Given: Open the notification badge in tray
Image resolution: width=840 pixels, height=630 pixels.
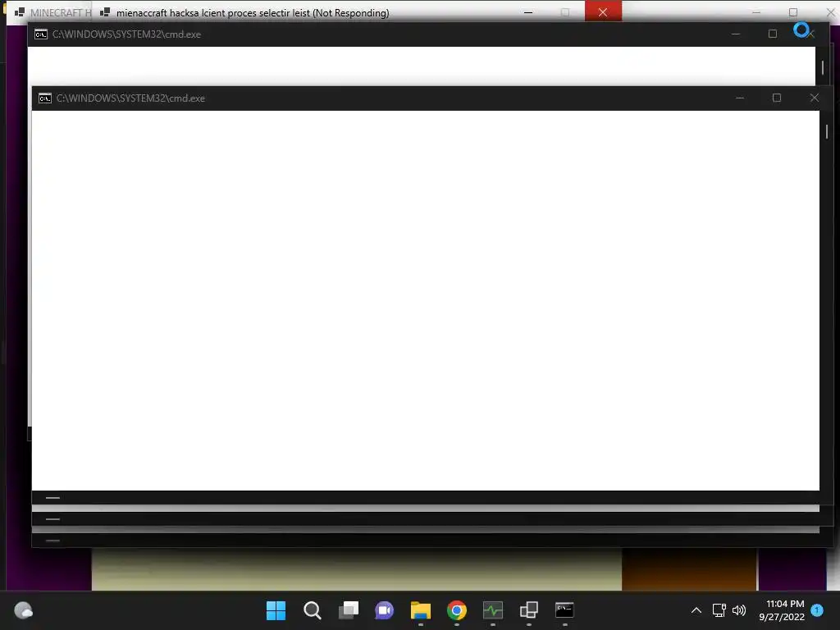Looking at the screenshot, I should [817, 610].
